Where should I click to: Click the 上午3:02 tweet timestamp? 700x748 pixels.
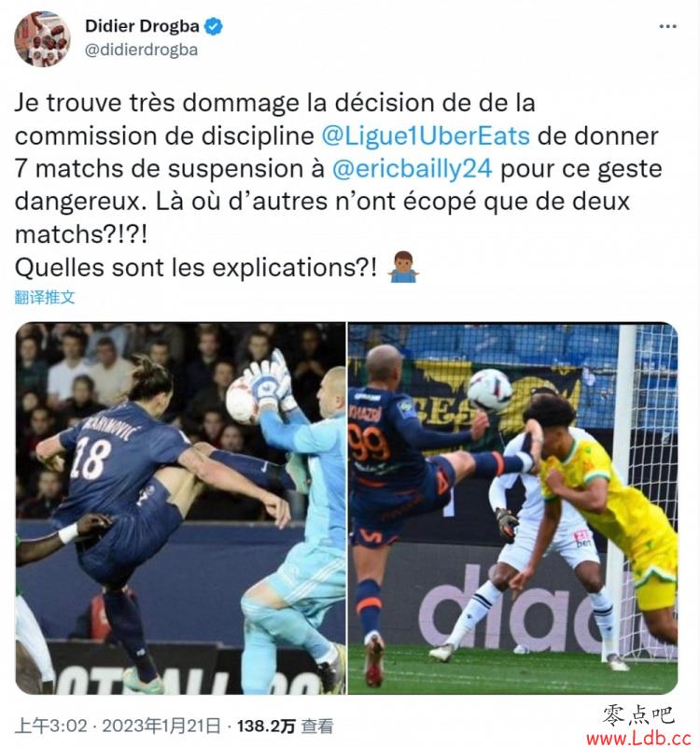pos(51,727)
